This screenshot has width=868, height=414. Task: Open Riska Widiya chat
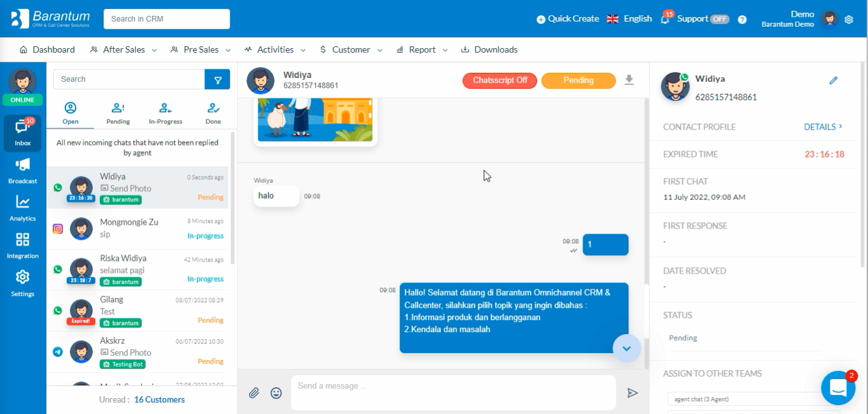point(138,270)
